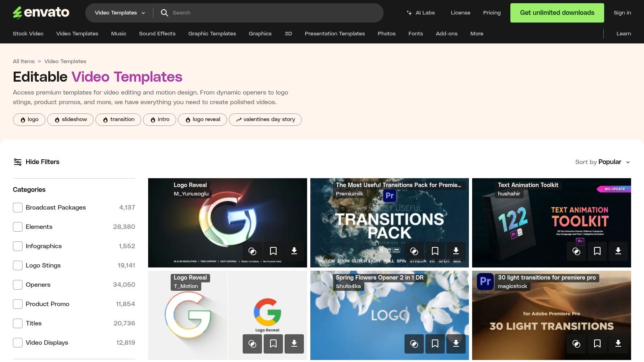Select the intro tag chip
This screenshot has height=362, width=644.
point(160,119)
